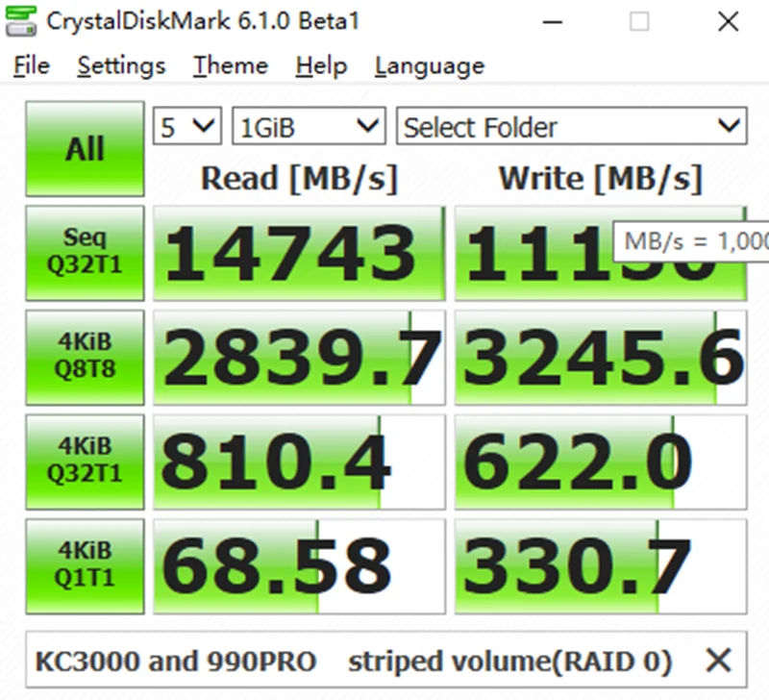Maximize the CrystalDiskMark window
This screenshot has width=769, height=700.
coord(639,21)
